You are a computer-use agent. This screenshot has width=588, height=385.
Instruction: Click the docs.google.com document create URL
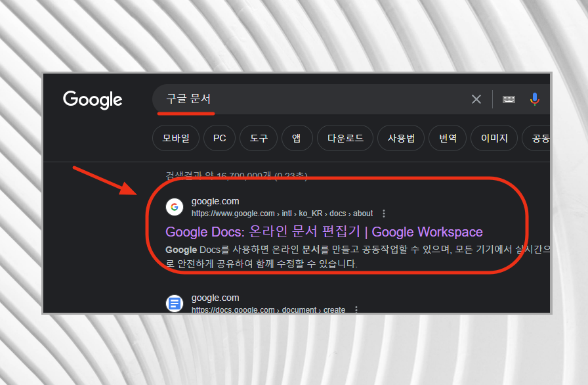point(268,309)
